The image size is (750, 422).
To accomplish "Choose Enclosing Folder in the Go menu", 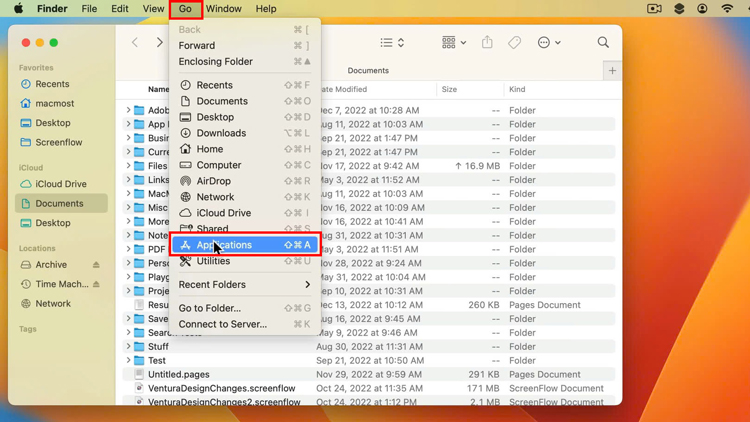I will tap(244, 62).
